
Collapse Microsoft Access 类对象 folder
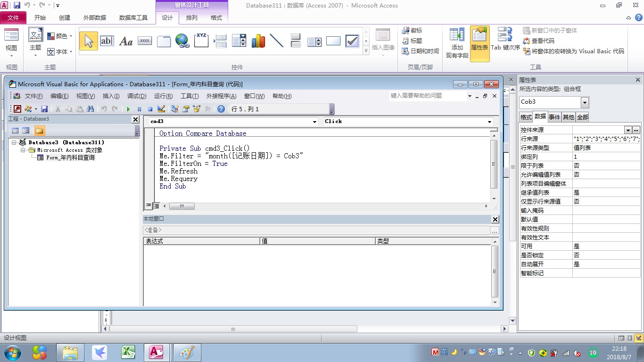tap(23, 150)
